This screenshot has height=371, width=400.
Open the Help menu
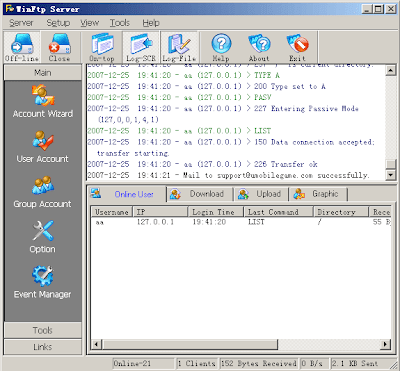(151, 23)
